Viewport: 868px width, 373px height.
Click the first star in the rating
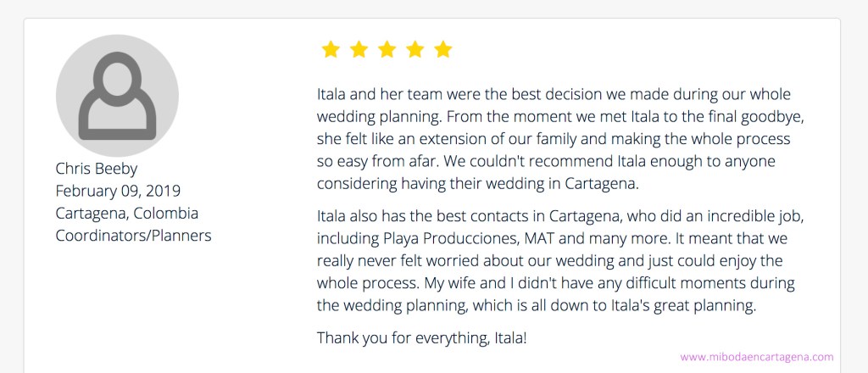click(331, 50)
